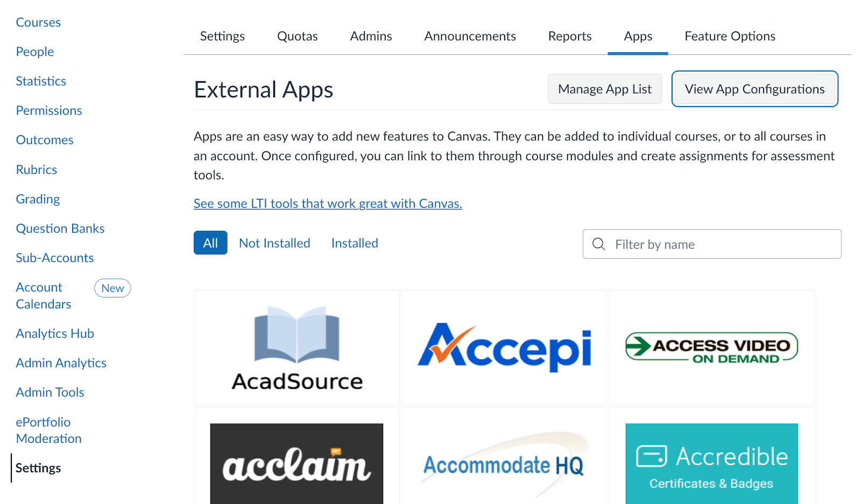This screenshot has height=504, width=861.
Task: Go to Outcomes in the sidebar
Action: tap(45, 140)
